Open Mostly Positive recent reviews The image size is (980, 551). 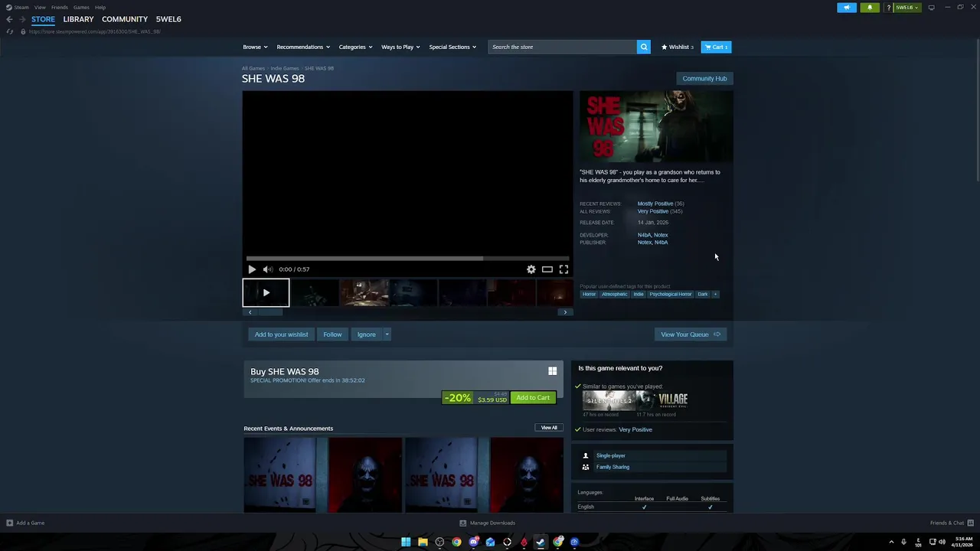click(655, 204)
